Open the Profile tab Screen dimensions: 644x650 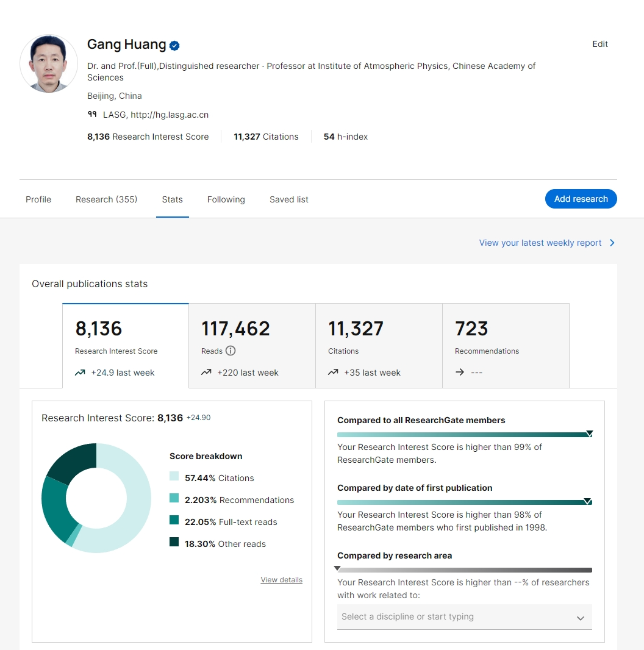click(x=38, y=199)
